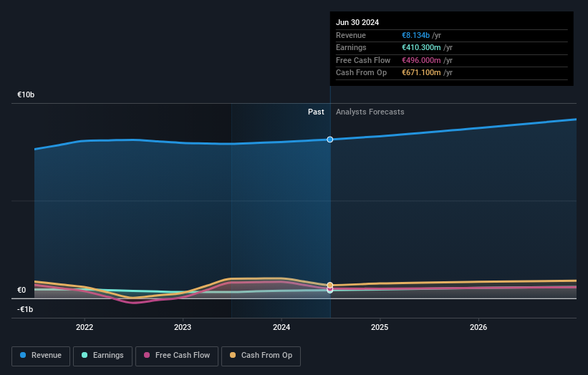Viewport: 588px width, 375px height.
Task: Click the Analysts Forecasts label
Action: 370,112
